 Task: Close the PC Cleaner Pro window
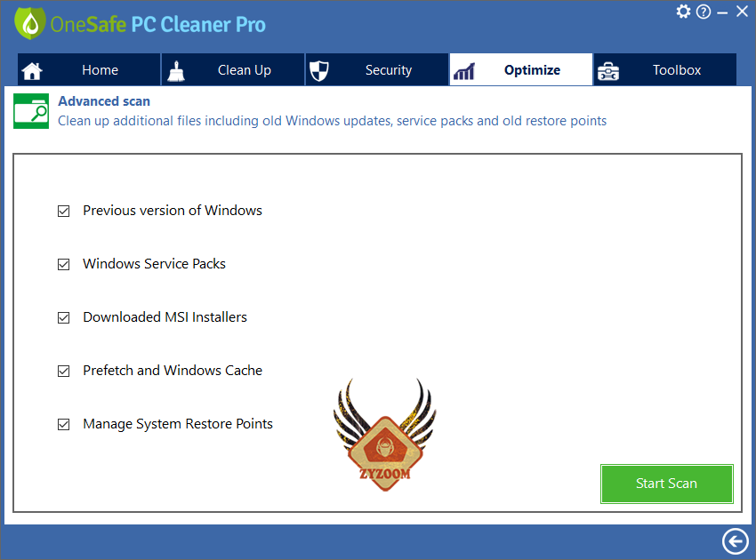[x=742, y=12]
